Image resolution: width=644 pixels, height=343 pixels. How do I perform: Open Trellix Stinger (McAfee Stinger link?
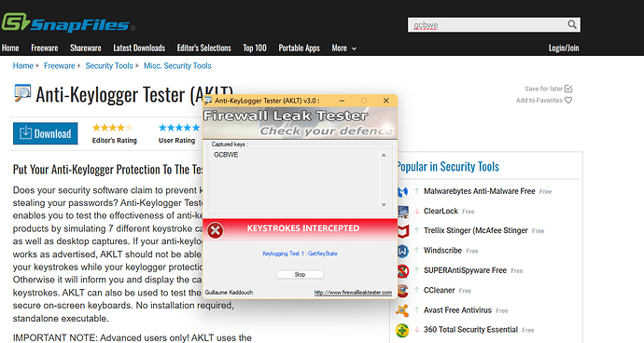(476, 230)
